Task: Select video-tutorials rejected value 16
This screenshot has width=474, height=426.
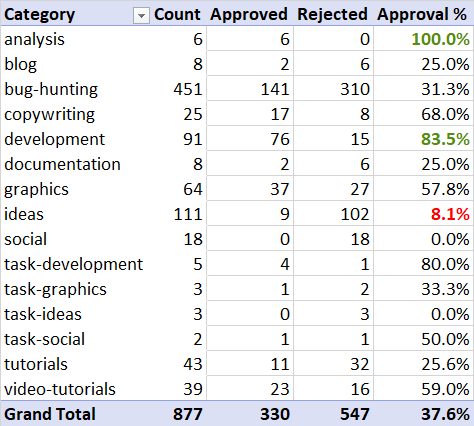Action: (360, 389)
